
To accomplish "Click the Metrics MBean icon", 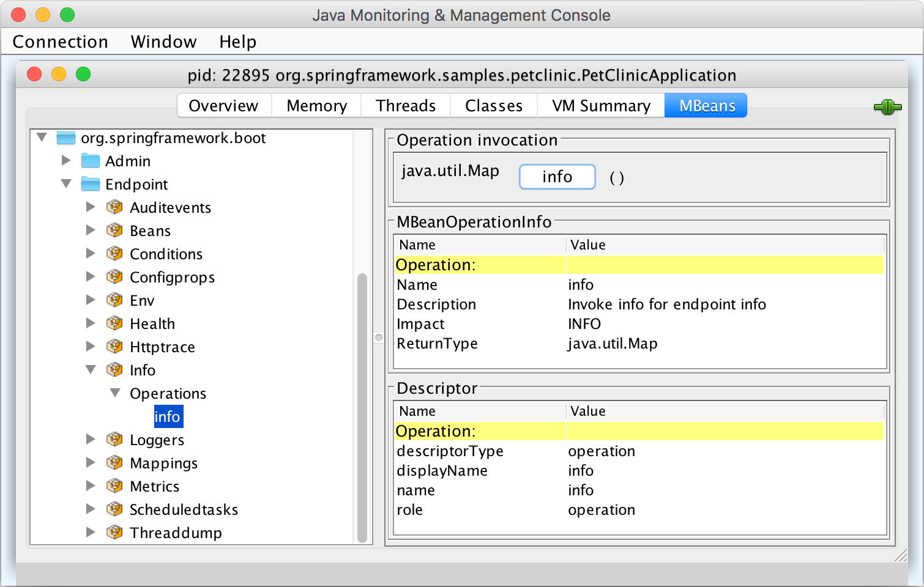I will (x=114, y=485).
